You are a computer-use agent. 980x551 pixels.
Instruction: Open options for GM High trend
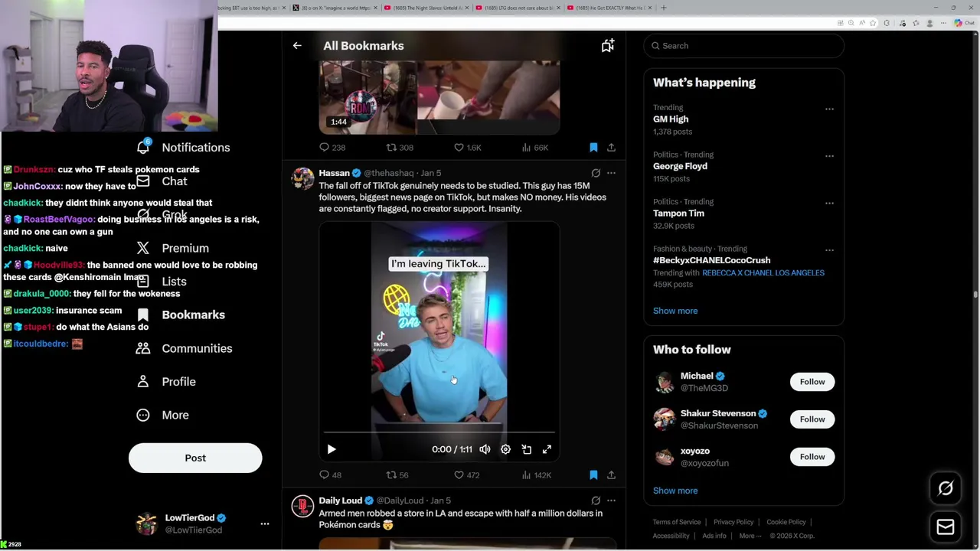pos(829,109)
